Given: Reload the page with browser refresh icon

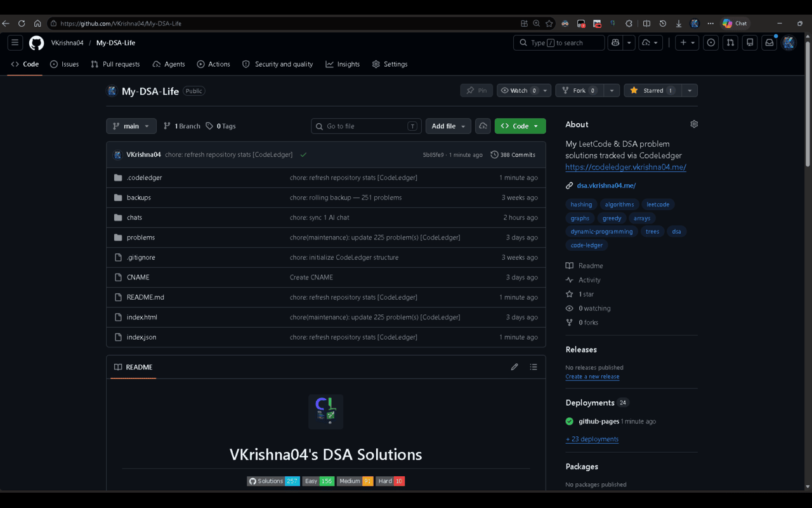Looking at the screenshot, I should click(x=22, y=23).
